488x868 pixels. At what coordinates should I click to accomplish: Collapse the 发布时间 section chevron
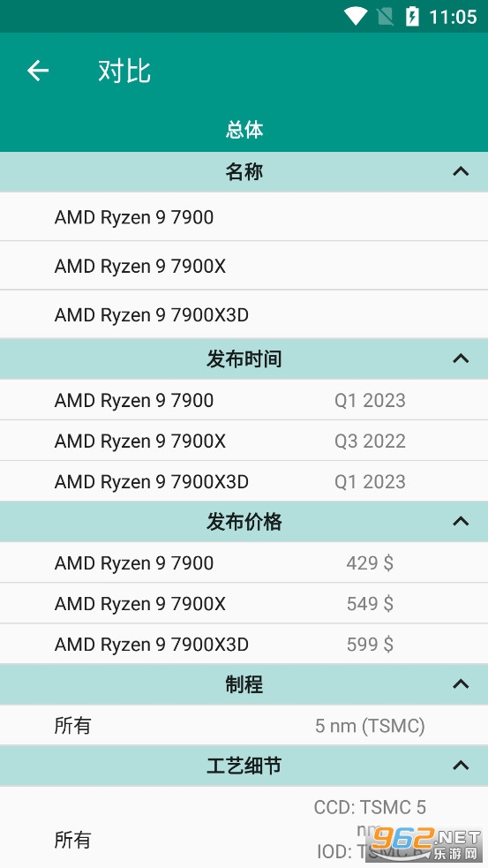(461, 359)
